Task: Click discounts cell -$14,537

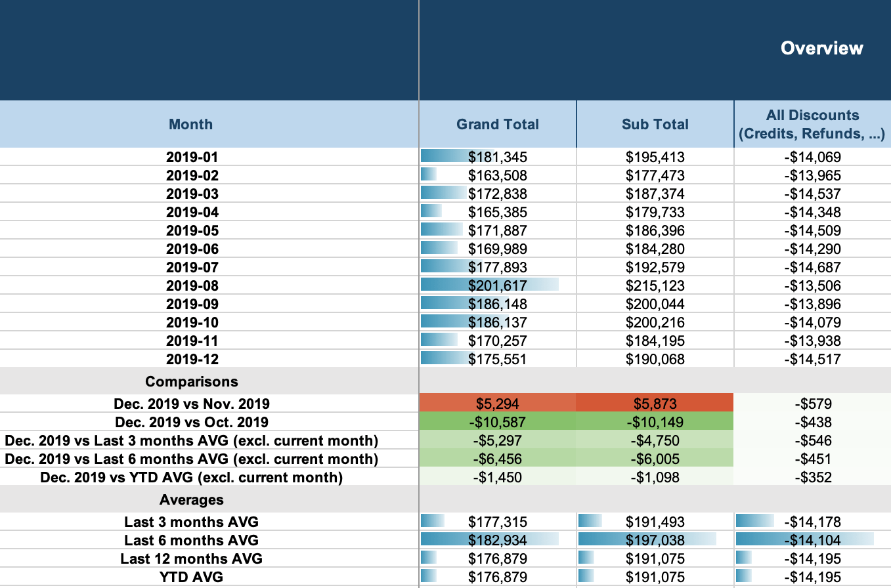Action: point(812,194)
